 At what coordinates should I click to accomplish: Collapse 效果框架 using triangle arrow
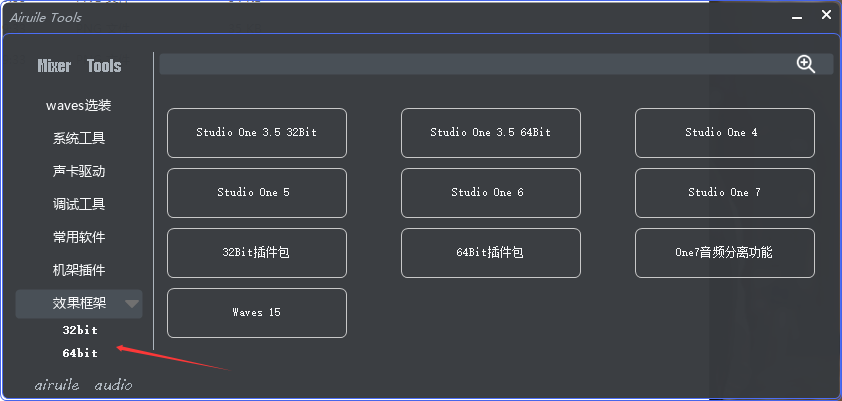pyautogui.click(x=132, y=304)
